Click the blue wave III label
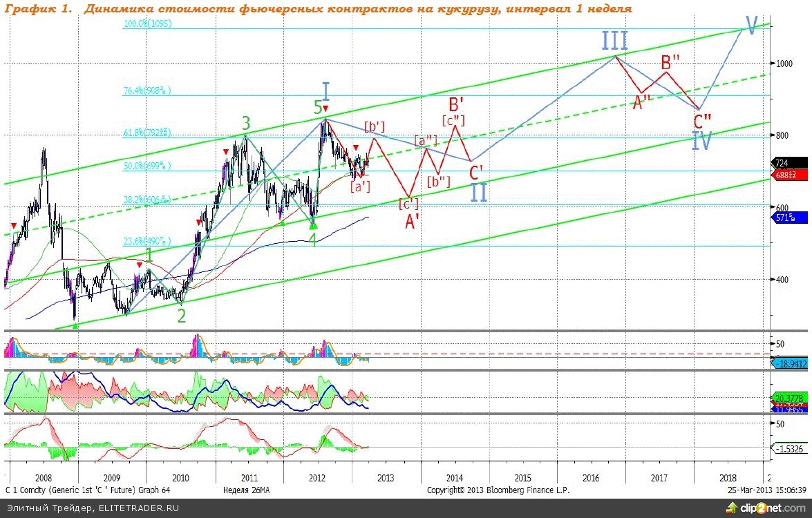The image size is (812, 518). tap(614, 41)
